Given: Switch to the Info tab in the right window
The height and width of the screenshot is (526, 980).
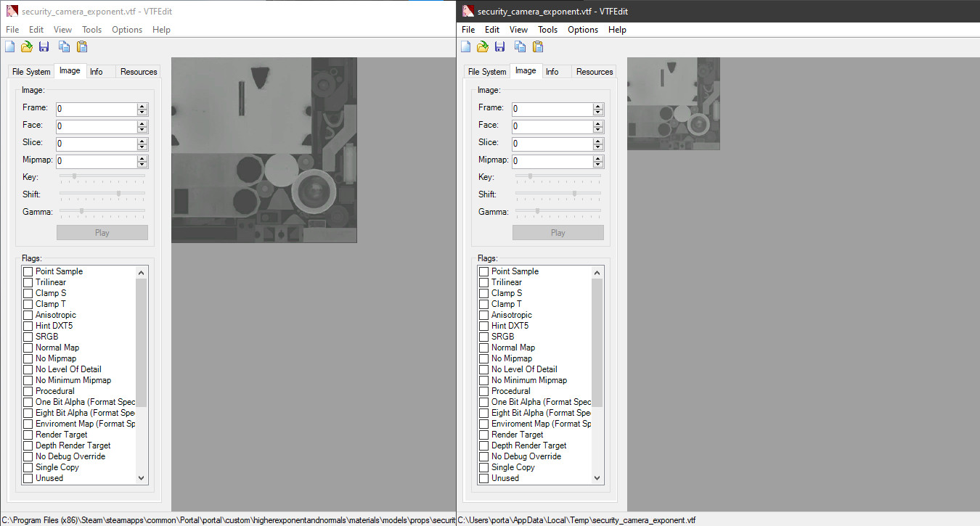Looking at the screenshot, I should tap(552, 72).
